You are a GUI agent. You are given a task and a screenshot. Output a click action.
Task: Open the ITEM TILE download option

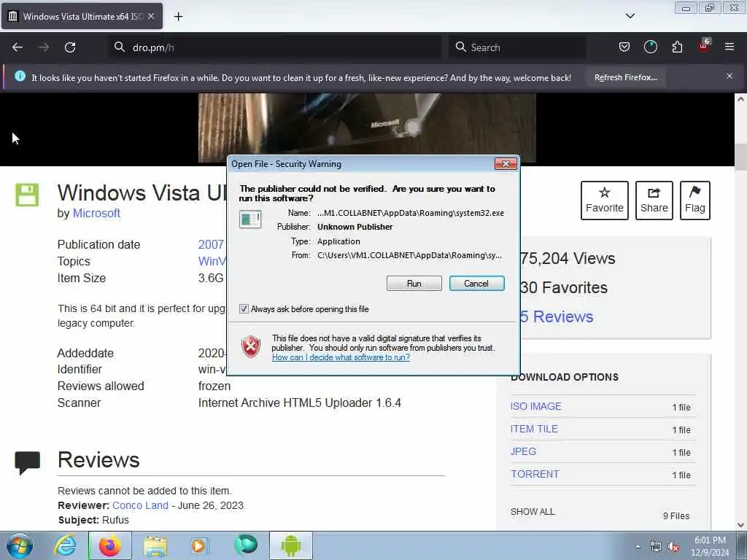533,429
